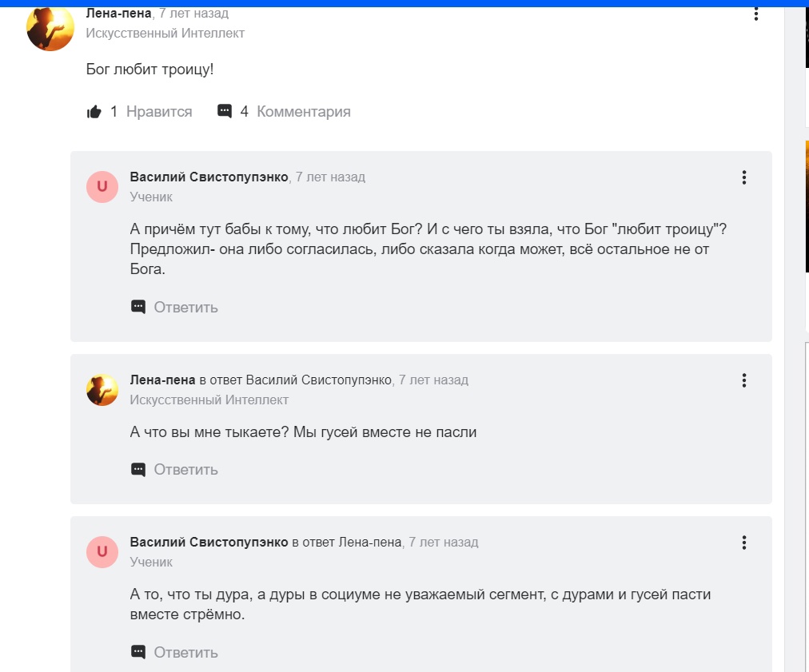
Task: Open three-dot menu on first Василий comment
Action: (744, 177)
